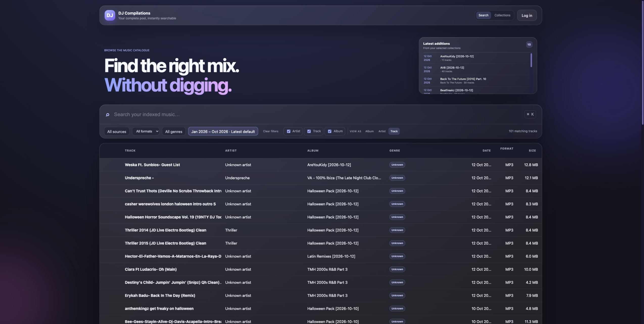
Task: Sort by the DATE column header
Action: tap(486, 151)
